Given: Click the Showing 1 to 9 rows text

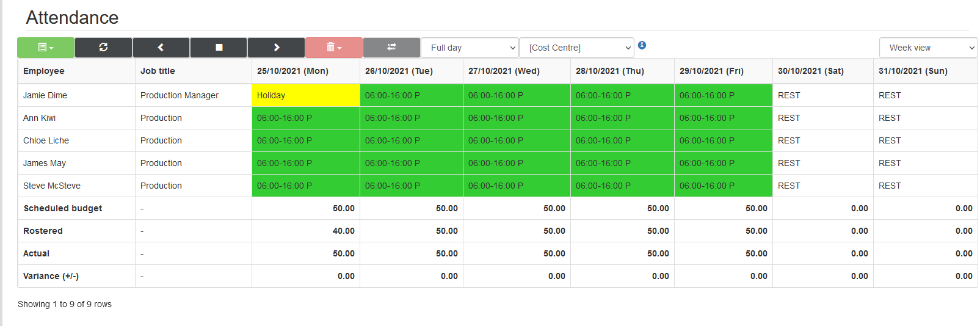Looking at the screenshot, I should 65,304.
